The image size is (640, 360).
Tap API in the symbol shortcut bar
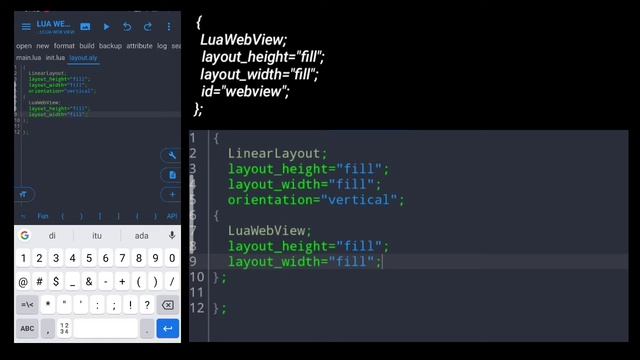172,216
